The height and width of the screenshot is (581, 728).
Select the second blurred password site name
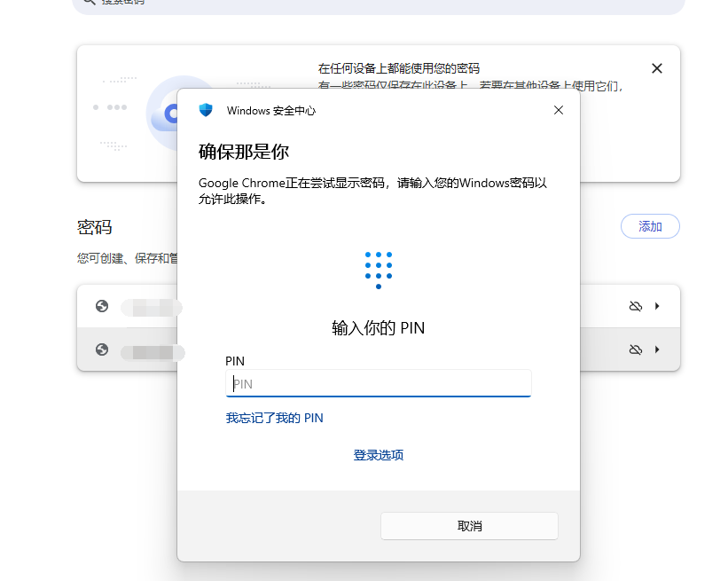tap(151, 351)
